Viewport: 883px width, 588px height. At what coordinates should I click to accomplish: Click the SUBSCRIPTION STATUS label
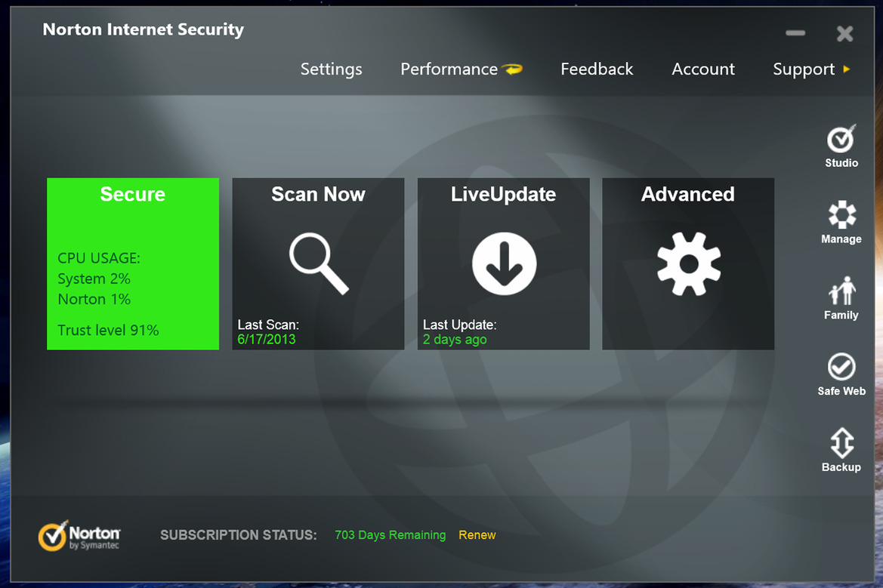[x=239, y=535]
